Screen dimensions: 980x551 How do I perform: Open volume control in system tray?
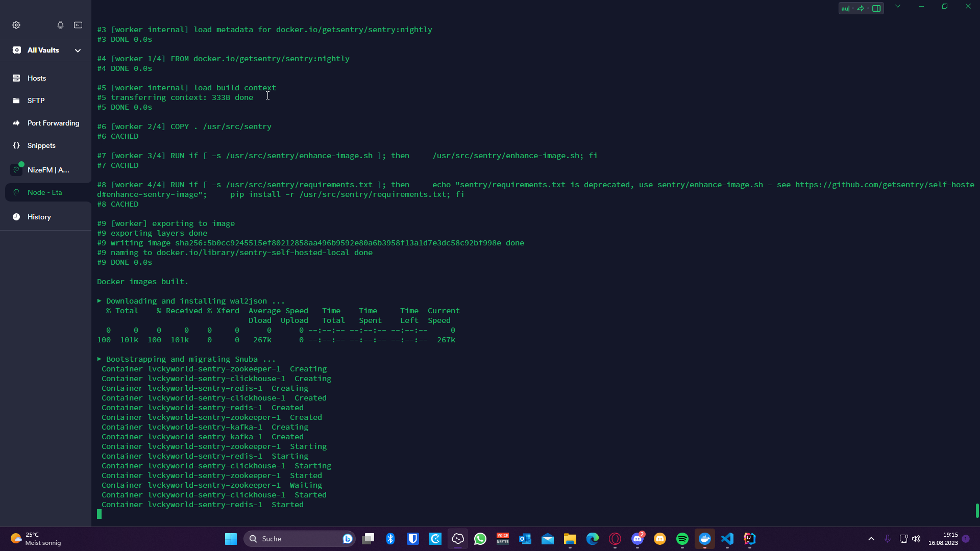point(916,539)
